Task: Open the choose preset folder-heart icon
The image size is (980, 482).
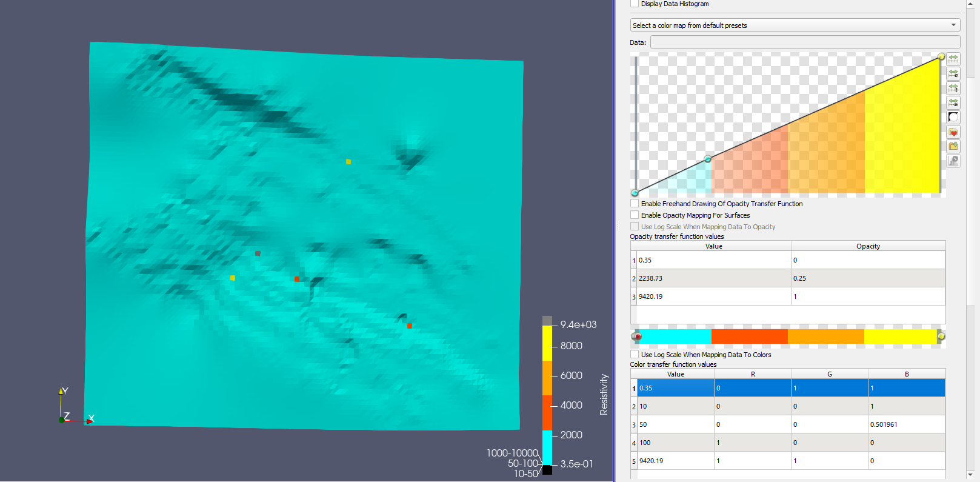Action: [953, 132]
